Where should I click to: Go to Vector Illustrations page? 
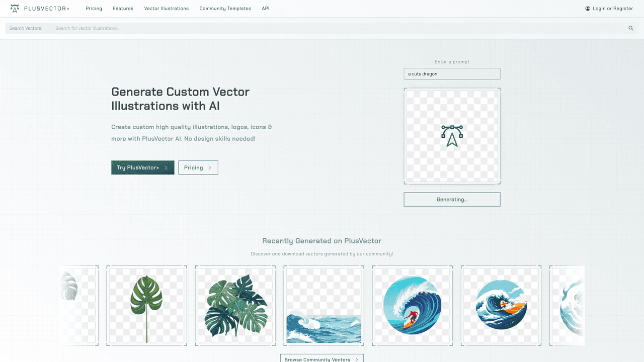coord(167,9)
